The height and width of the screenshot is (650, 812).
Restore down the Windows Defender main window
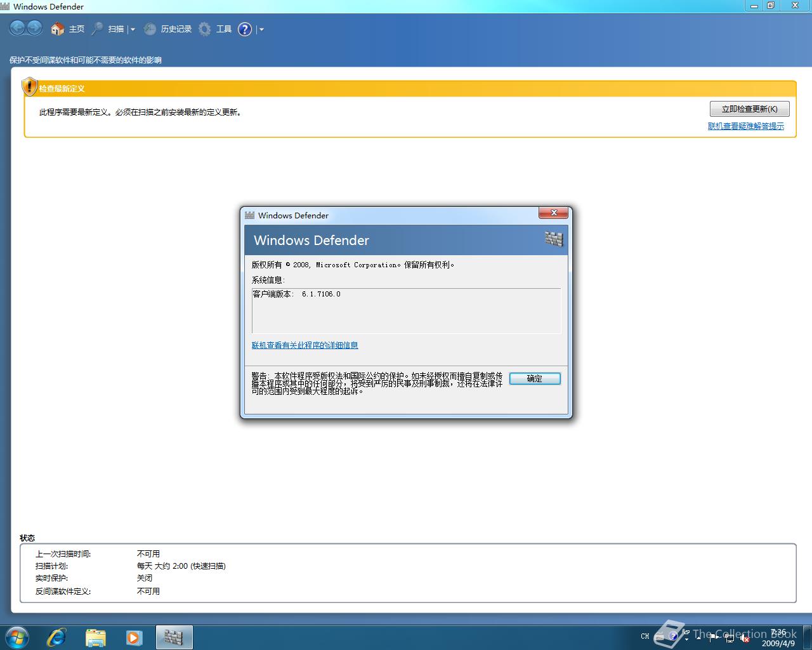point(770,5)
